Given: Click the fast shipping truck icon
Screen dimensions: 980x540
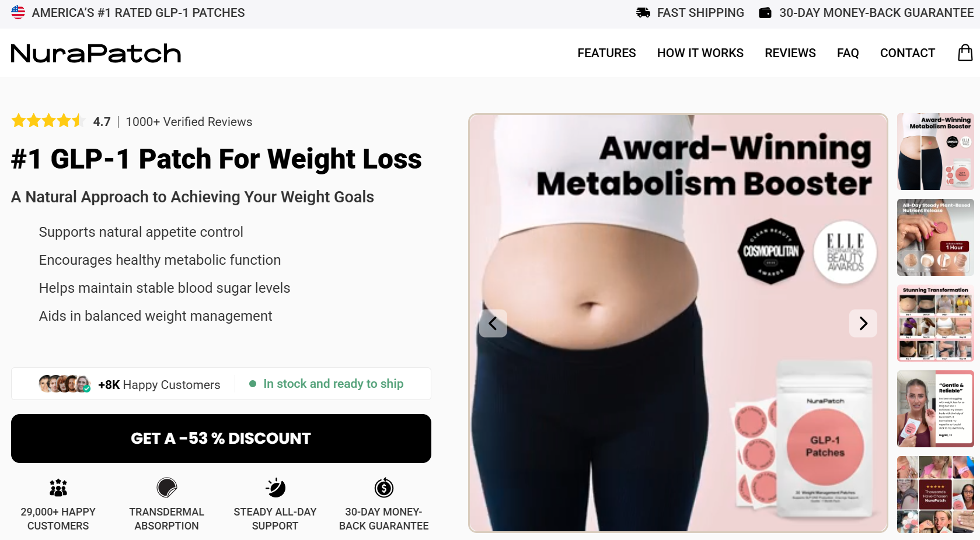Looking at the screenshot, I should [643, 12].
